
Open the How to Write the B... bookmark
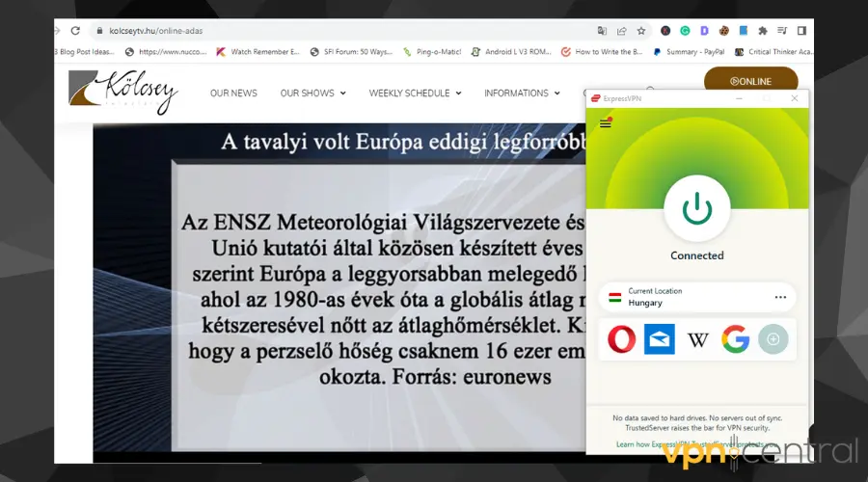click(602, 52)
